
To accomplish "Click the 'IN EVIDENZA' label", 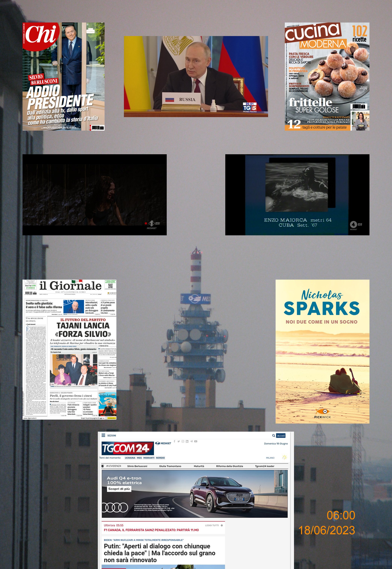I will click(113, 466).
